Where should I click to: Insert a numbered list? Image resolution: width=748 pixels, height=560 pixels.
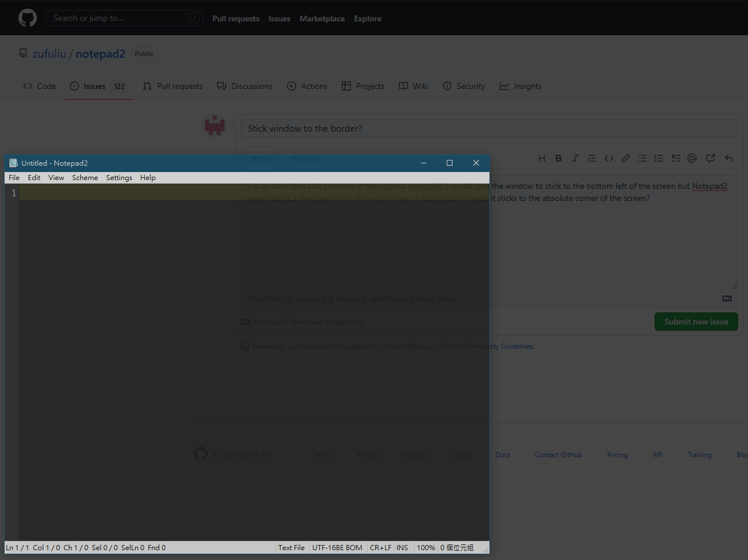(x=659, y=158)
